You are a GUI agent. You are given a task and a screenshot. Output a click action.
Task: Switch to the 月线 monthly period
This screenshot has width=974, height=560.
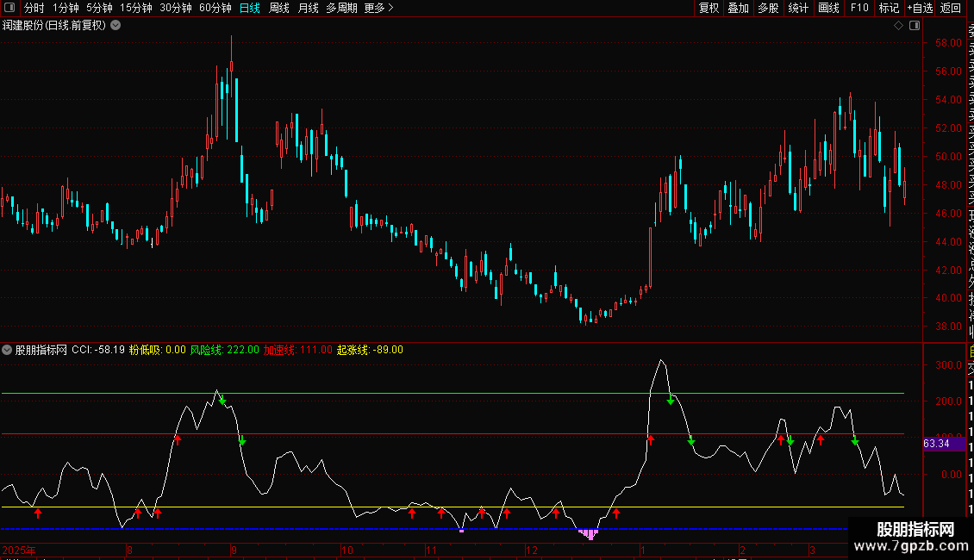[x=308, y=9]
